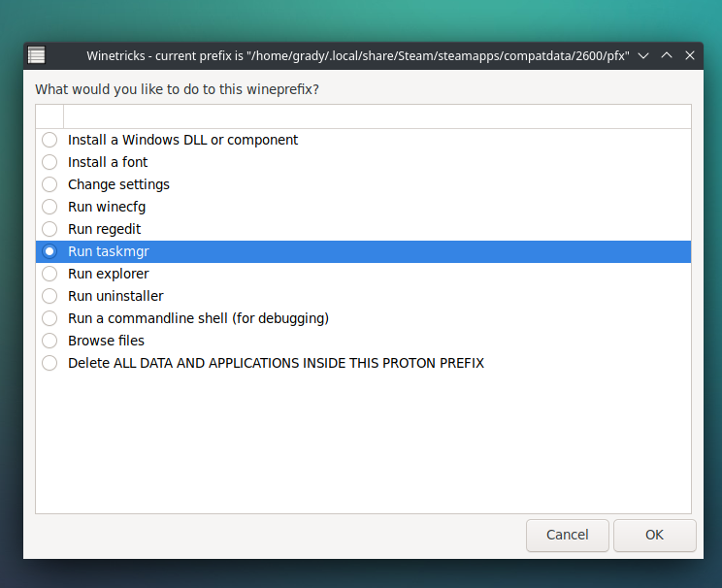Click the selected 'Run taskmgr' radio button
This screenshot has width=722, height=588.
click(49, 251)
